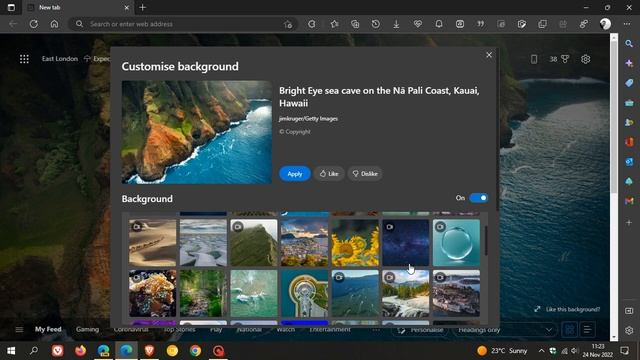The width and height of the screenshot is (640, 360).
Task: Choose the water bubble background thumbnail
Action: (456, 243)
